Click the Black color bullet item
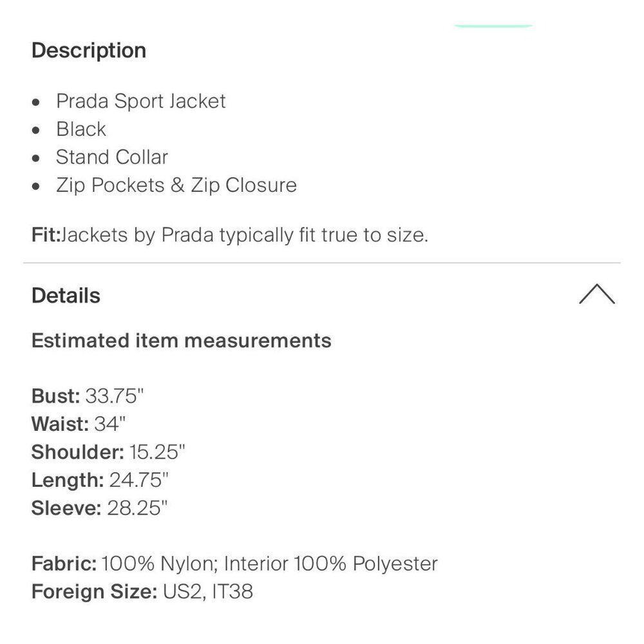Viewport: 644px width, 644px height. point(80,129)
